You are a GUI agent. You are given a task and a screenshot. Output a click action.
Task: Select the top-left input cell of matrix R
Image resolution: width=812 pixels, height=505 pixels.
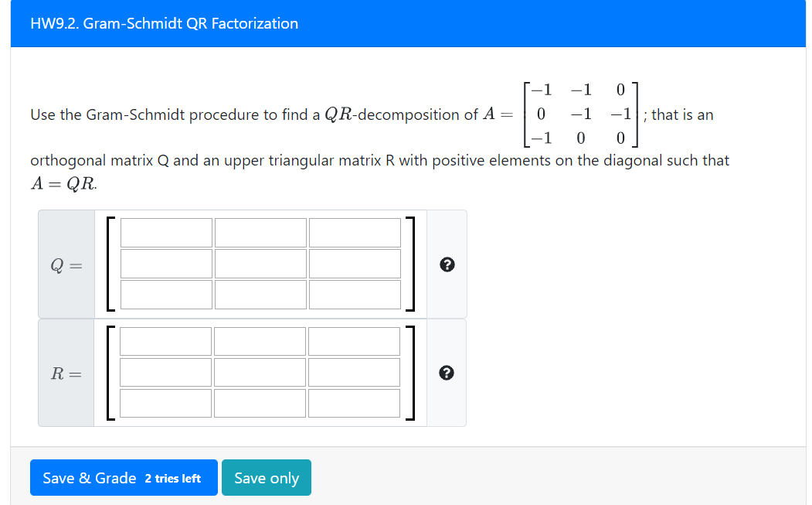[x=165, y=340]
